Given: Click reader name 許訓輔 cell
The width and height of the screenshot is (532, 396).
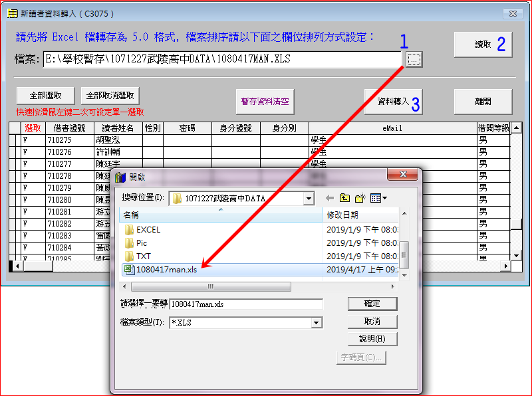Looking at the screenshot, I should 118,152.
